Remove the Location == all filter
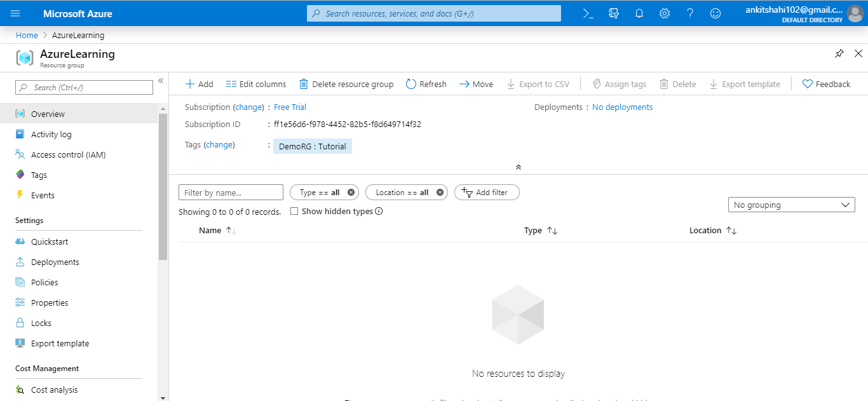The image size is (868, 401). point(440,193)
